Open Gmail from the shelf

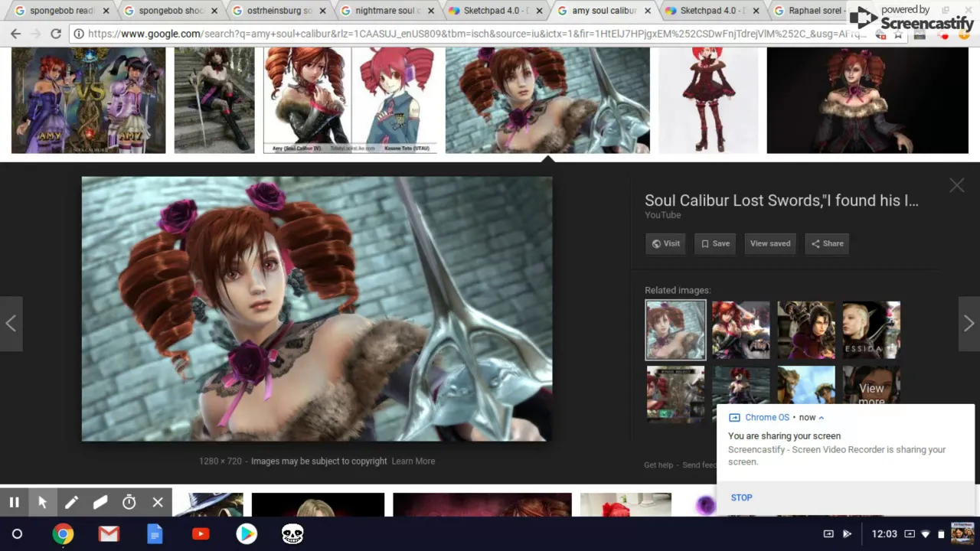click(x=109, y=534)
